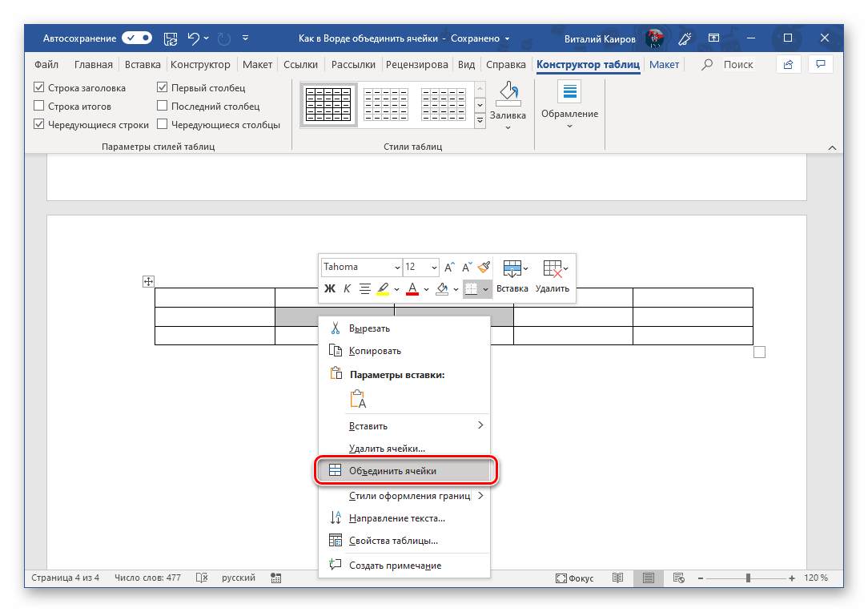Click Страница 4 из 4 indicator
This screenshot has width=868, height=612.
[66, 578]
